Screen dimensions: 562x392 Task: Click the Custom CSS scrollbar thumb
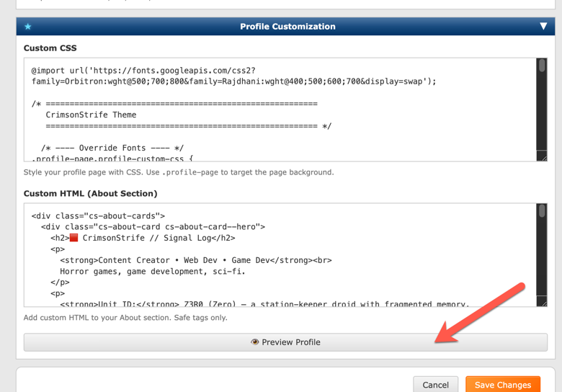(x=542, y=66)
